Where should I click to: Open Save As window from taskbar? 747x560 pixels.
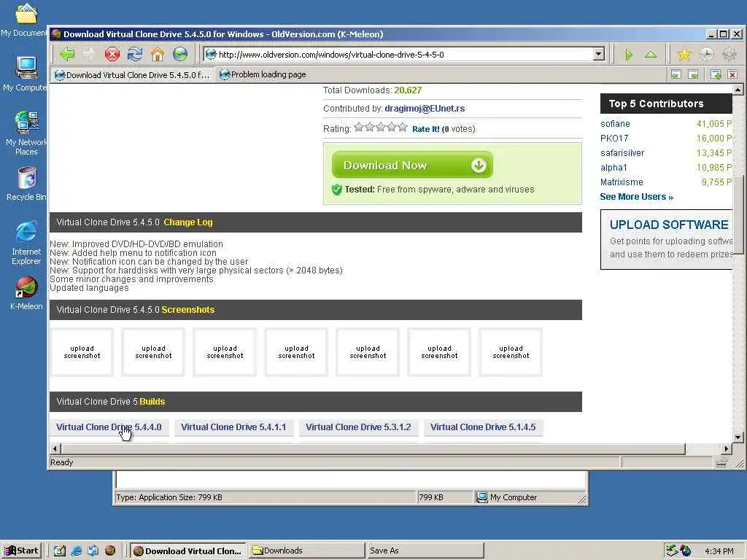coord(425,551)
